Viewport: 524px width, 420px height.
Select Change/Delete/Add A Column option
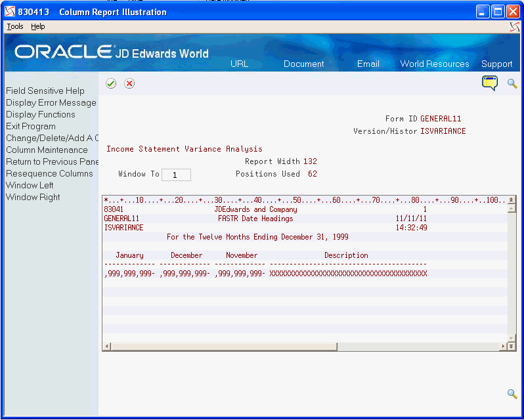(x=52, y=138)
